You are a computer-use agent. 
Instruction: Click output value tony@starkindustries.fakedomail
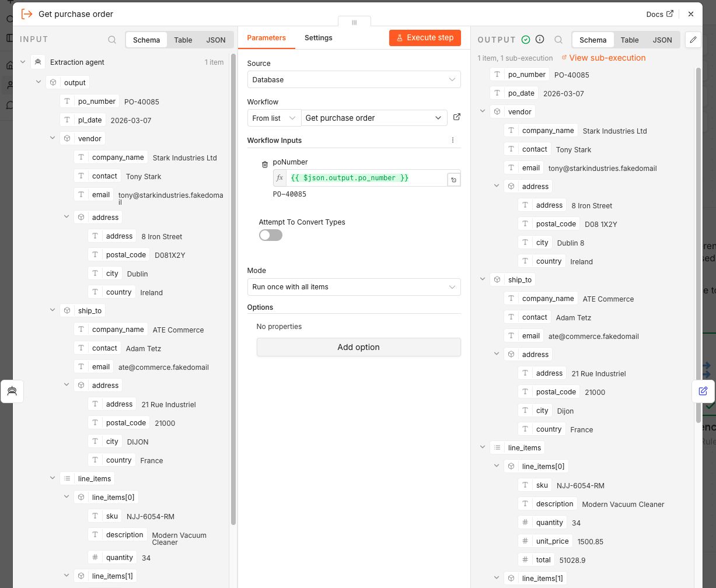[602, 168]
